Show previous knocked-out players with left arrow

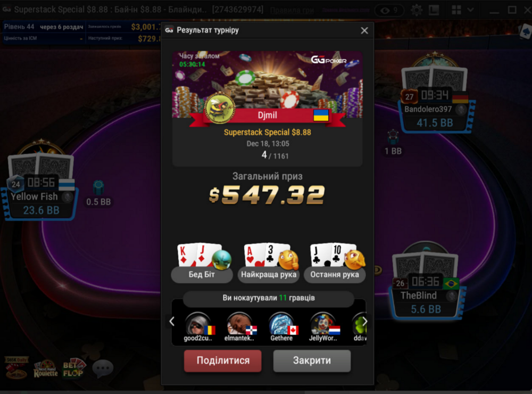pos(172,321)
